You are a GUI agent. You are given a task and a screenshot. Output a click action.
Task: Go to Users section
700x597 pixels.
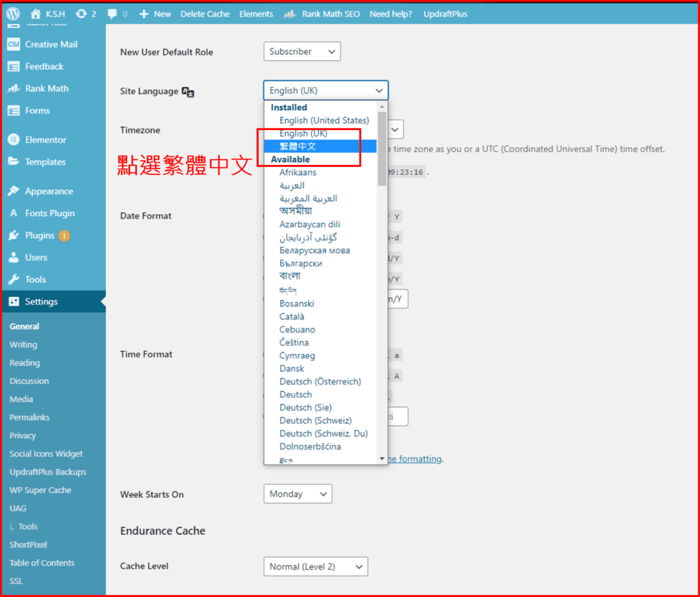click(36, 257)
